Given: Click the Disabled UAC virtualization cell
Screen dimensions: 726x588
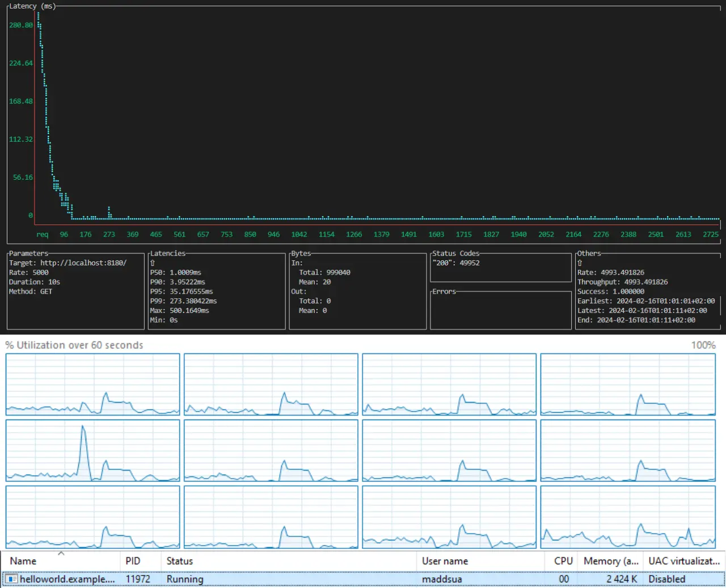Looking at the screenshot, I should tap(666, 579).
